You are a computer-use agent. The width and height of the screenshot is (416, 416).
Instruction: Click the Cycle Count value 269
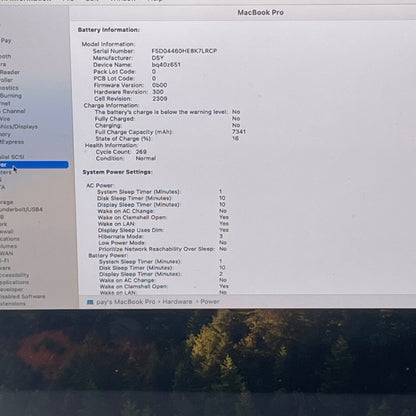click(141, 152)
